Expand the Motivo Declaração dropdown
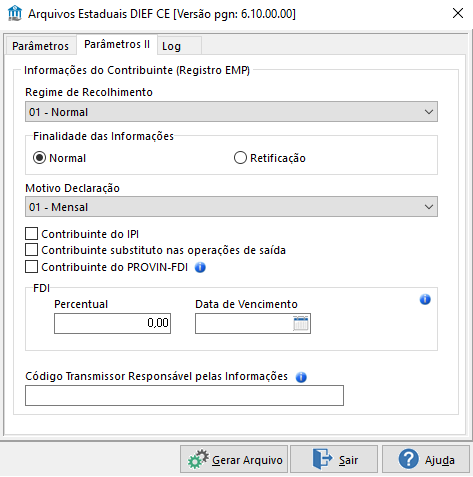 (231, 207)
